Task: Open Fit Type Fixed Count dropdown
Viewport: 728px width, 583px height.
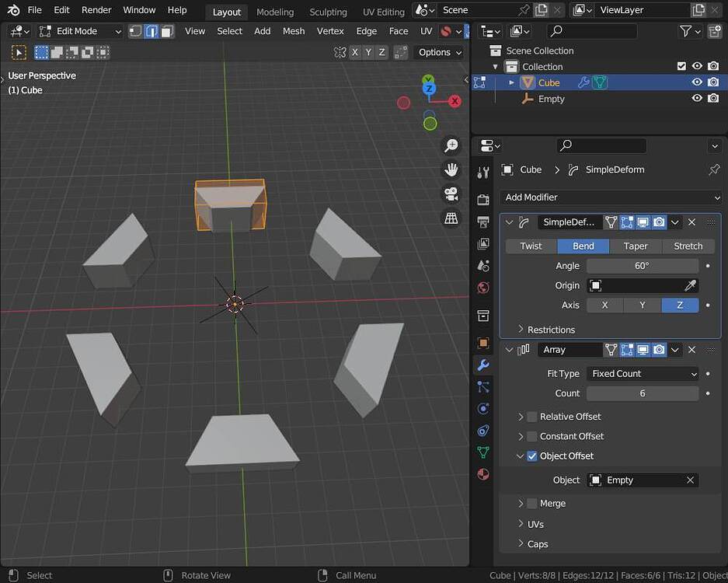Action: (643, 373)
